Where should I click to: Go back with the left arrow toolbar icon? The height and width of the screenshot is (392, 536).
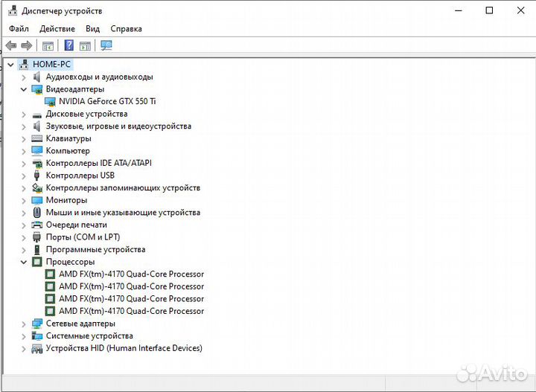[x=11, y=45]
